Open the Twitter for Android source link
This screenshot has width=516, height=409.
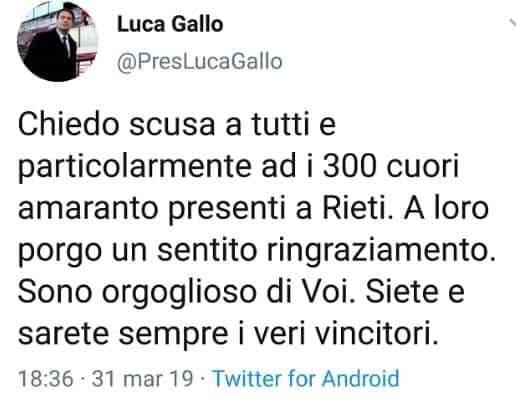pyautogui.click(x=306, y=378)
